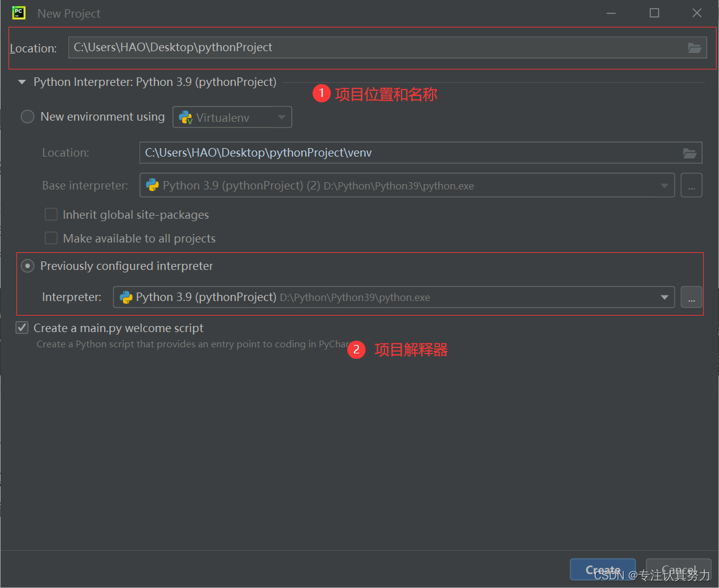Select New environment using radio button
The image size is (719, 588).
click(27, 116)
